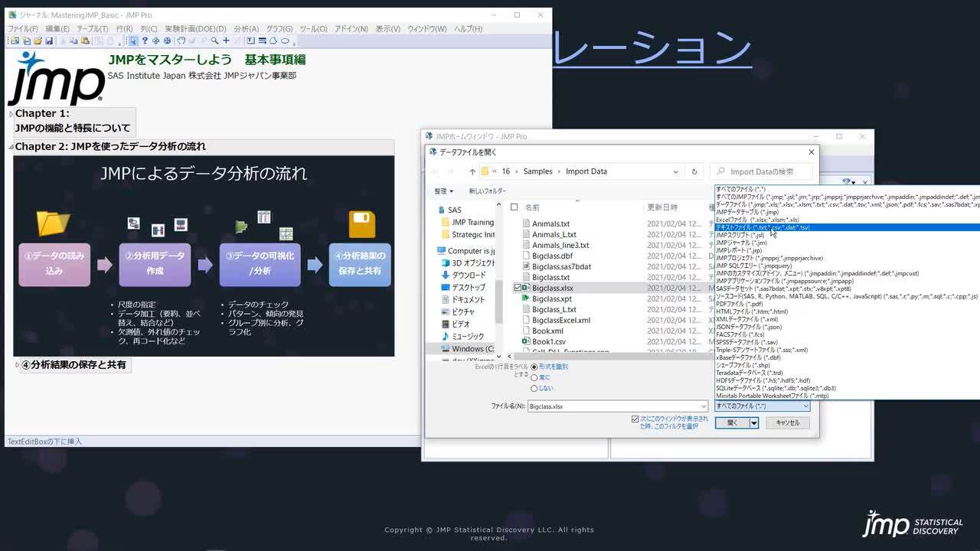Sort files by the 更新日時 column header

pos(662,207)
